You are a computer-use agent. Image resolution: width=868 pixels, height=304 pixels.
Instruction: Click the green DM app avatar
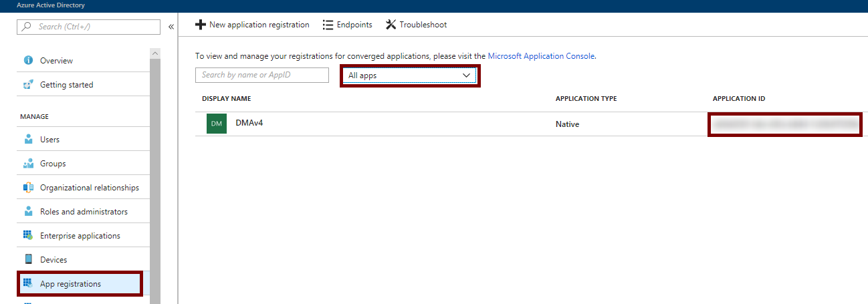point(217,124)
